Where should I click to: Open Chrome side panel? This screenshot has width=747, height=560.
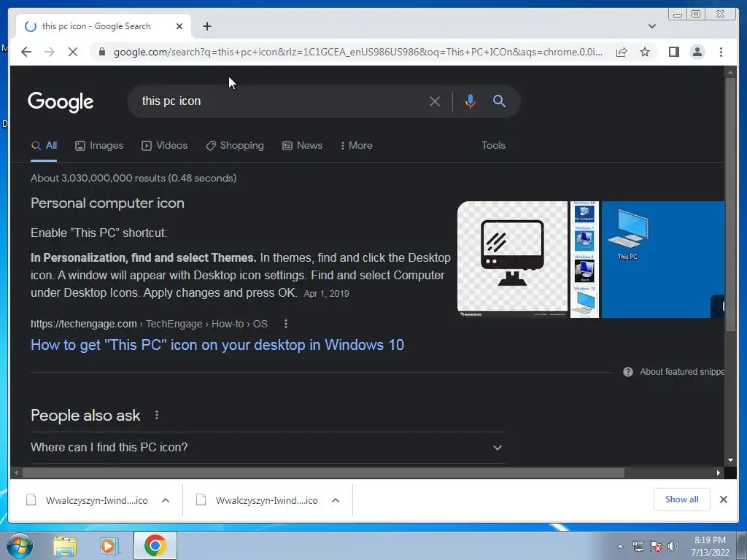click(673, 52)
